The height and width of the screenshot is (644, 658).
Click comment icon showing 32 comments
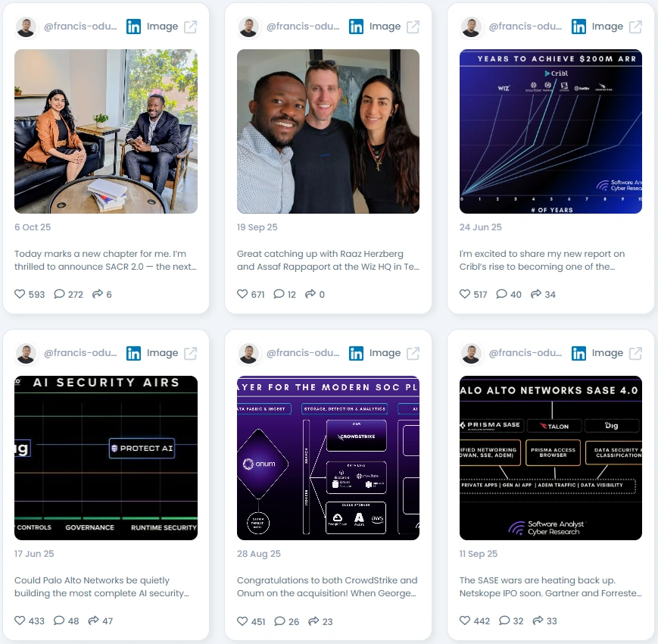pos(504,621)
